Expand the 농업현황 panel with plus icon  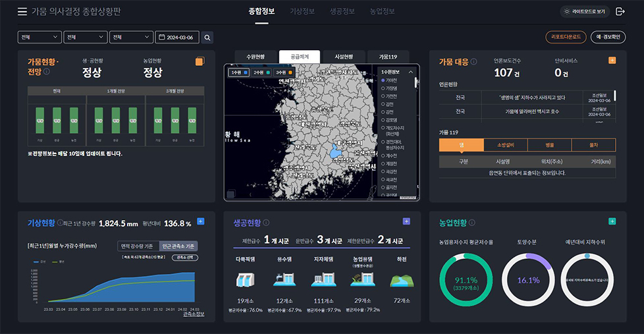tap(612, 221)
